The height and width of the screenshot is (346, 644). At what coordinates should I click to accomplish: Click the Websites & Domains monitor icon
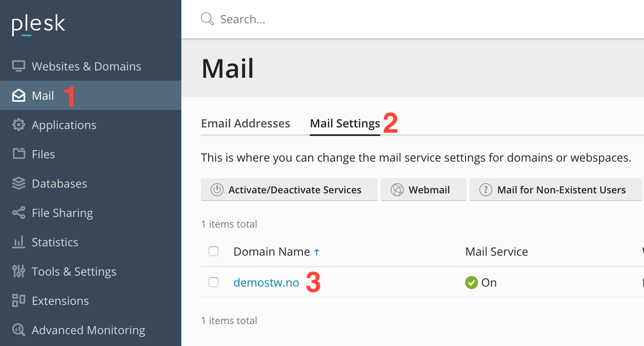(x=19, y=66)
